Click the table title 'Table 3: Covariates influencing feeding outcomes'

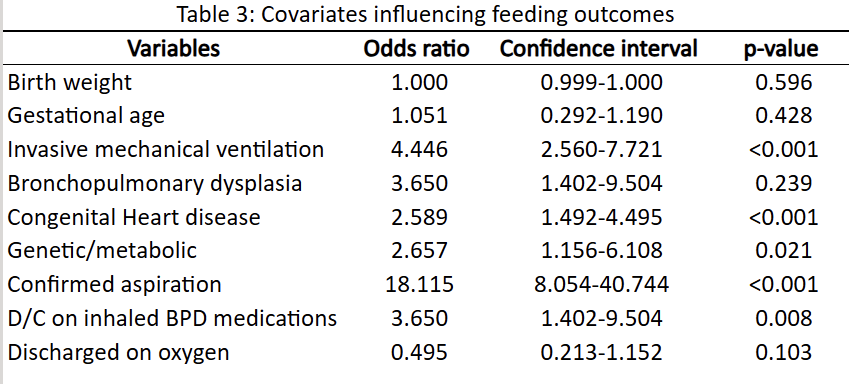[425, 15]
